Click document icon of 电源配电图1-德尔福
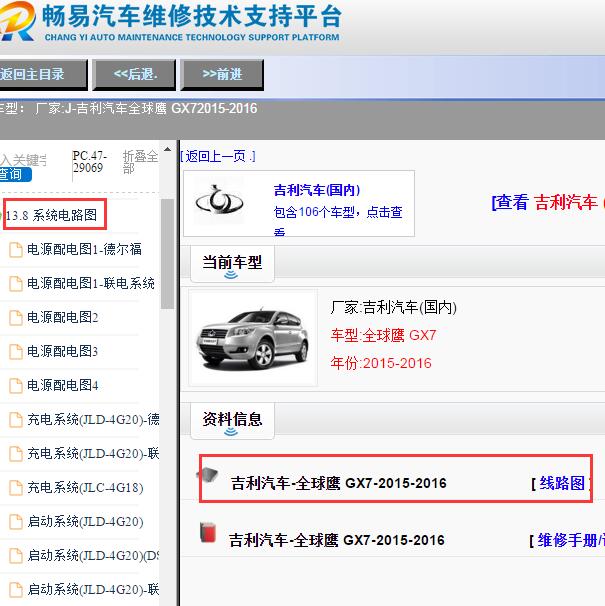Viewport: 605px width, 606px height. [x=16, y=250]
